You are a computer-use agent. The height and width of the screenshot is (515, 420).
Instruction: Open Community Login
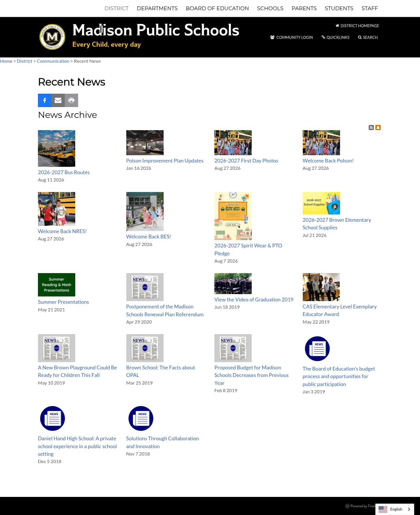pos(291,37)
